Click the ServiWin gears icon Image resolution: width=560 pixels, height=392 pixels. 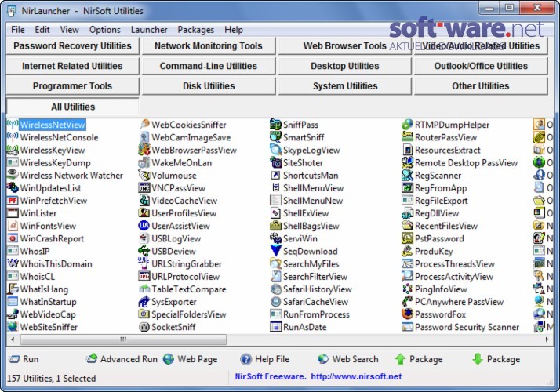(x=276, y=238)
